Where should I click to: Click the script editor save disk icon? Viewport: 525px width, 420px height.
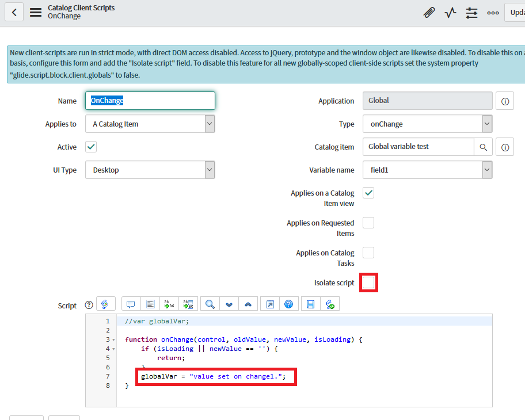tap(311, 304)
